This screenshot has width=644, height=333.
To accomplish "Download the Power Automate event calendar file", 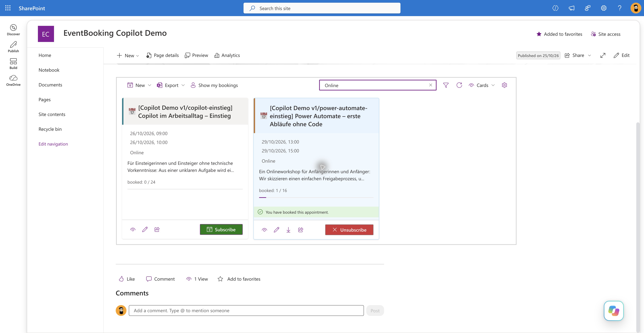I will coord(288,230).
